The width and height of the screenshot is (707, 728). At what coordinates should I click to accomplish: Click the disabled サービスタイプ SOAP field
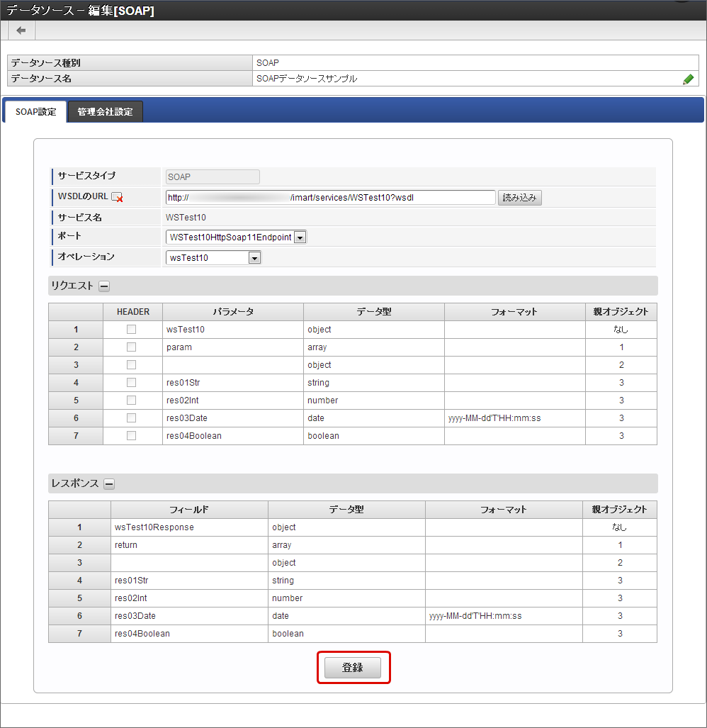coord(213,177)
